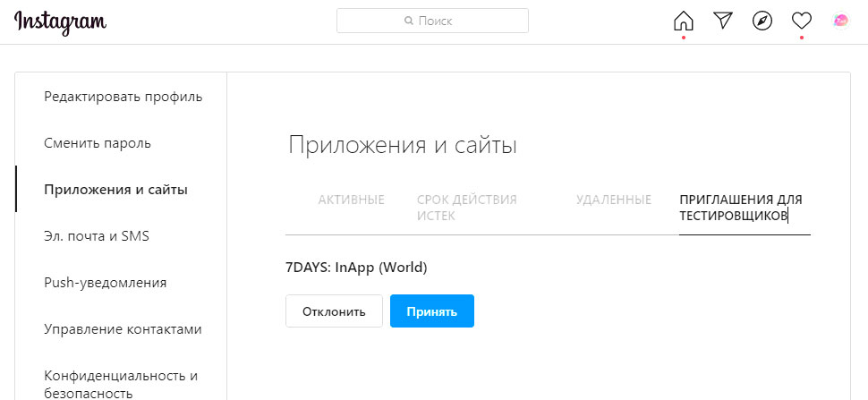Open the Activity heart icon

pyautogui.click(x=801, y=21)
